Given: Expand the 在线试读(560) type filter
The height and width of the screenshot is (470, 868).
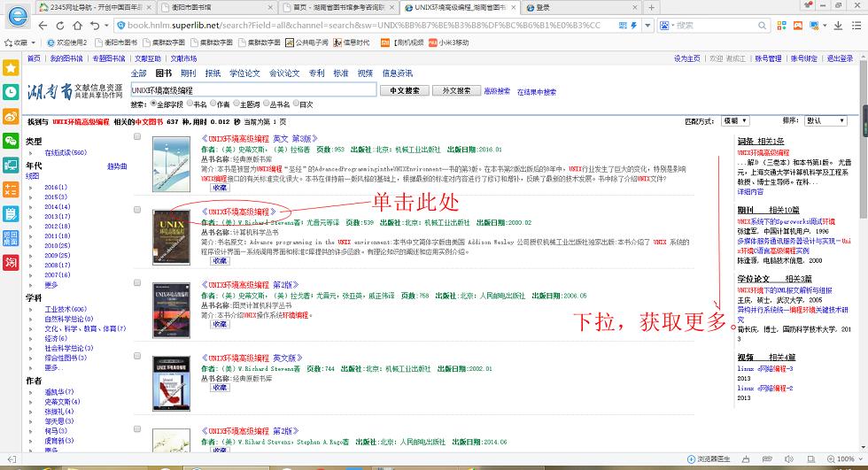Looking at the screenshot, I should coord(31,152).
